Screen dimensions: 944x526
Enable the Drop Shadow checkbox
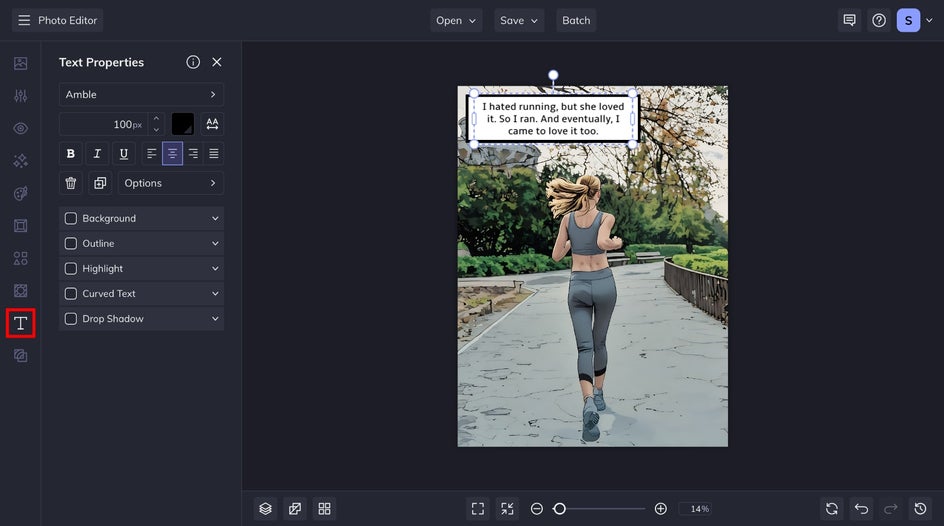point(70,319)
